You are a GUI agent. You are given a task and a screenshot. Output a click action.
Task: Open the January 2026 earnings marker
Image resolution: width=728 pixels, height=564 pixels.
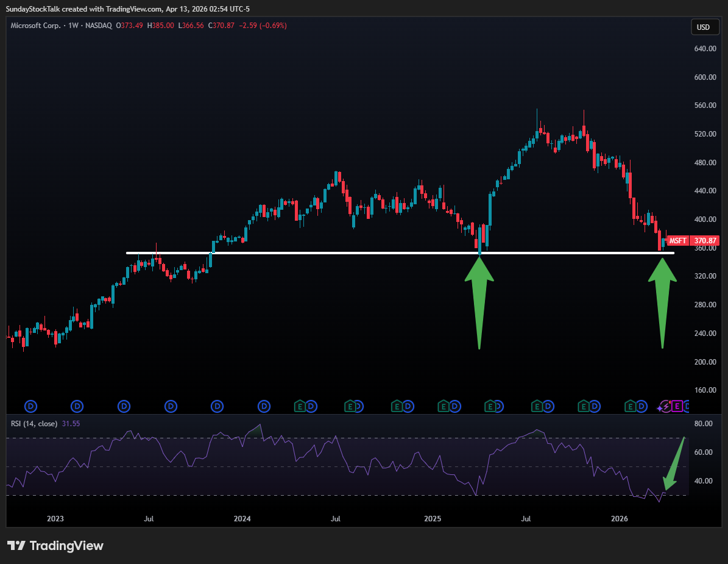coord(630,407)
